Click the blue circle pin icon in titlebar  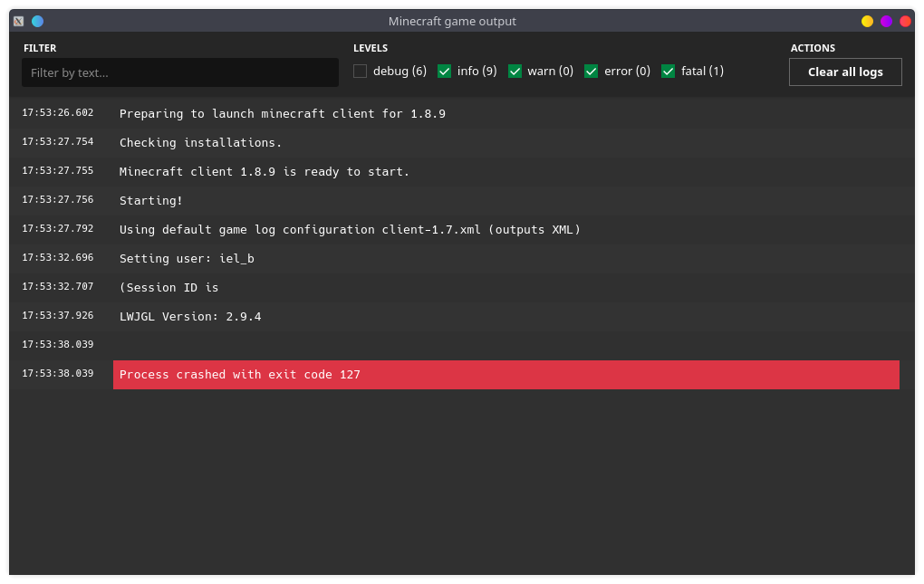pos(37,21)
